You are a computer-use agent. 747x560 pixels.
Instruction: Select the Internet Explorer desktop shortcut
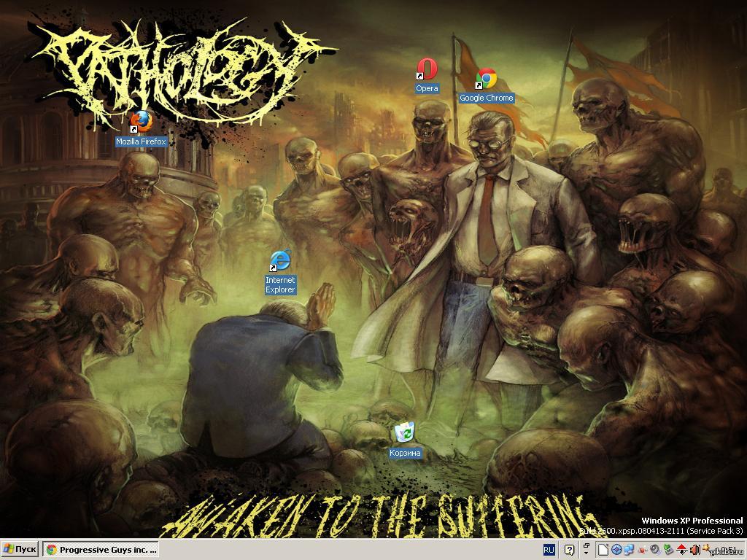click(280, 260)
